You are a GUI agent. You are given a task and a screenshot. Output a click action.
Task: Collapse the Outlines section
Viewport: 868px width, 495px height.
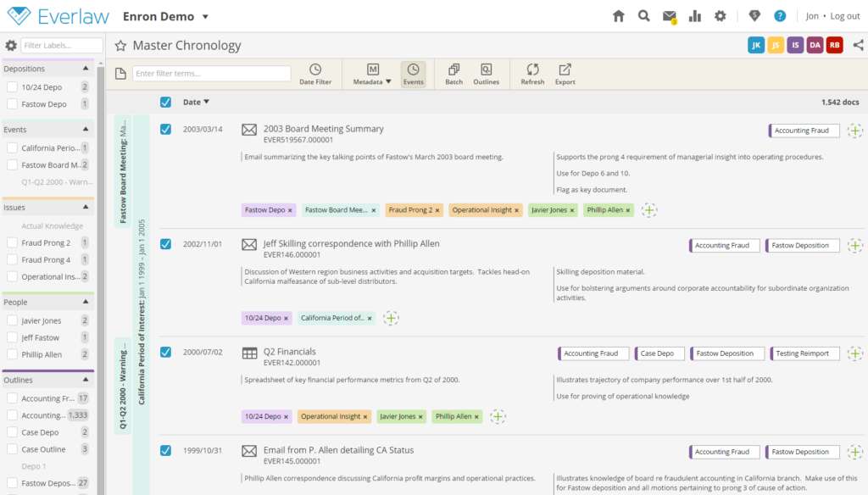pos(86,380)
